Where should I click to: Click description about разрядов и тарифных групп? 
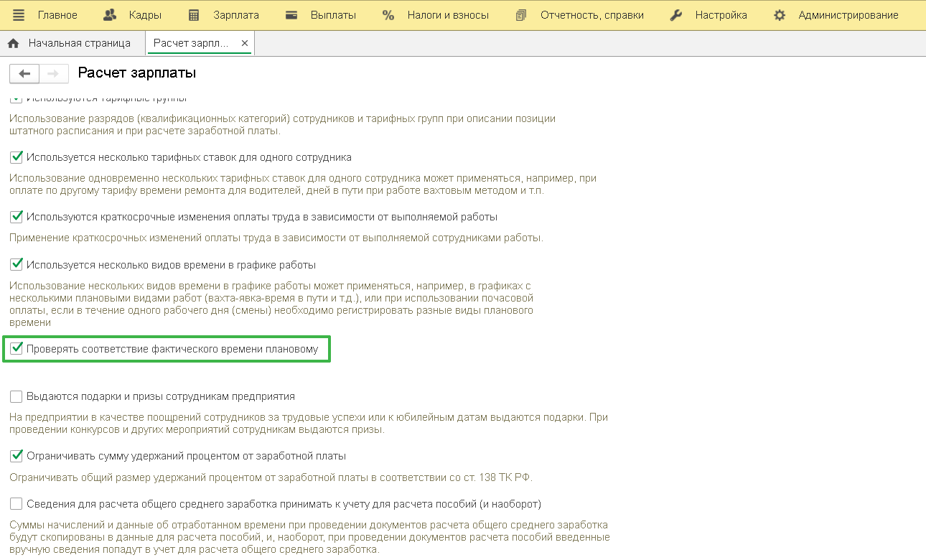click(282, 124)
